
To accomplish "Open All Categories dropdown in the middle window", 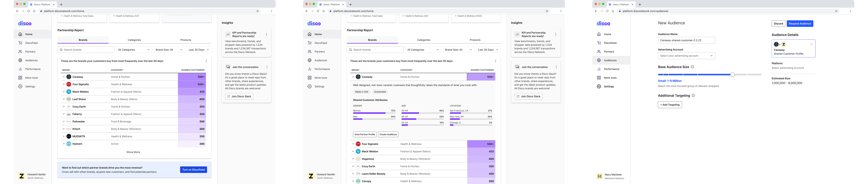I will 423,50.
